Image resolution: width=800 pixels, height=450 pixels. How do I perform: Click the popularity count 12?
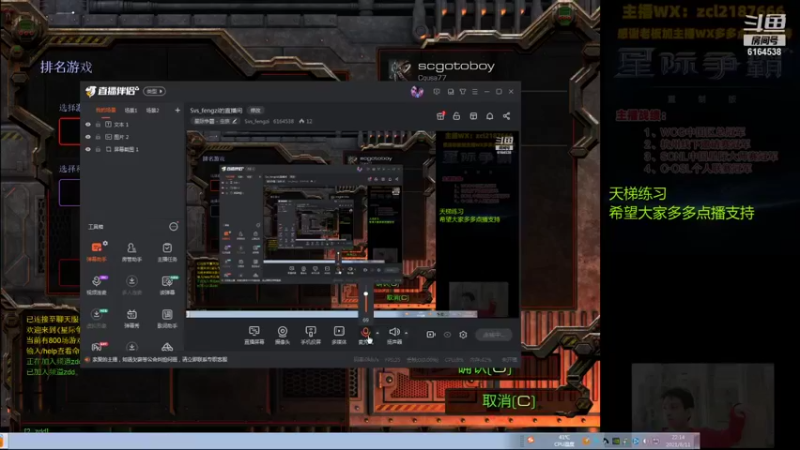tap(306, 121)
